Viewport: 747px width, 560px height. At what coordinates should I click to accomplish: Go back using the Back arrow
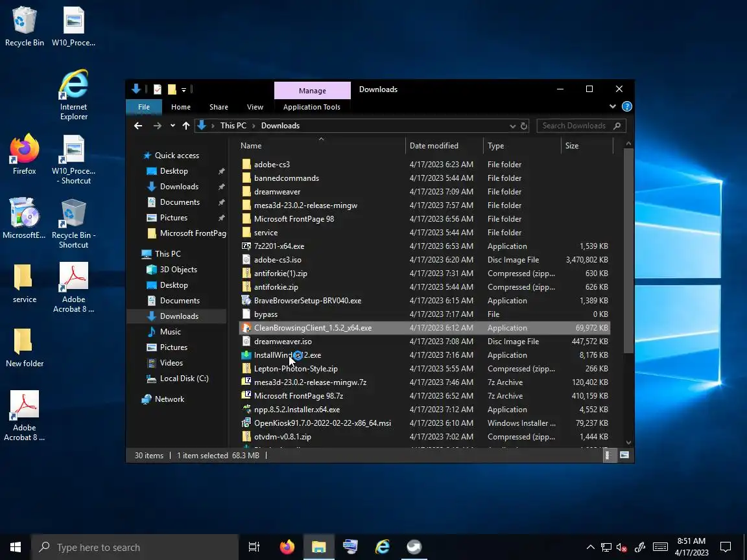138,126
